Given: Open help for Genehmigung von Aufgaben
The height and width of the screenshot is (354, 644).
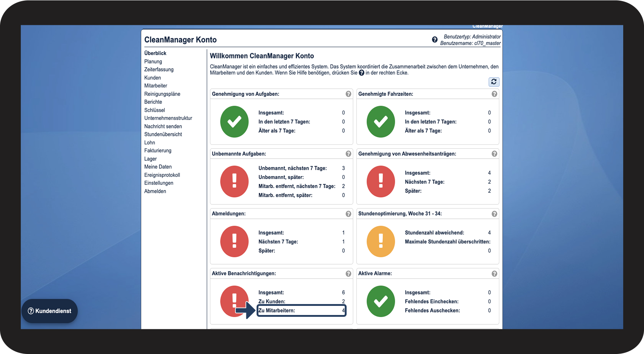Looking at the screenshot, I should point(348,94).
